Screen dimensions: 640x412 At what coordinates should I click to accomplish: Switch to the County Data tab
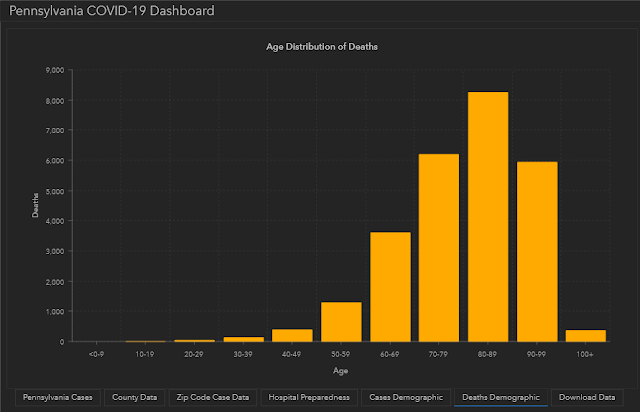tap(134, 397)
